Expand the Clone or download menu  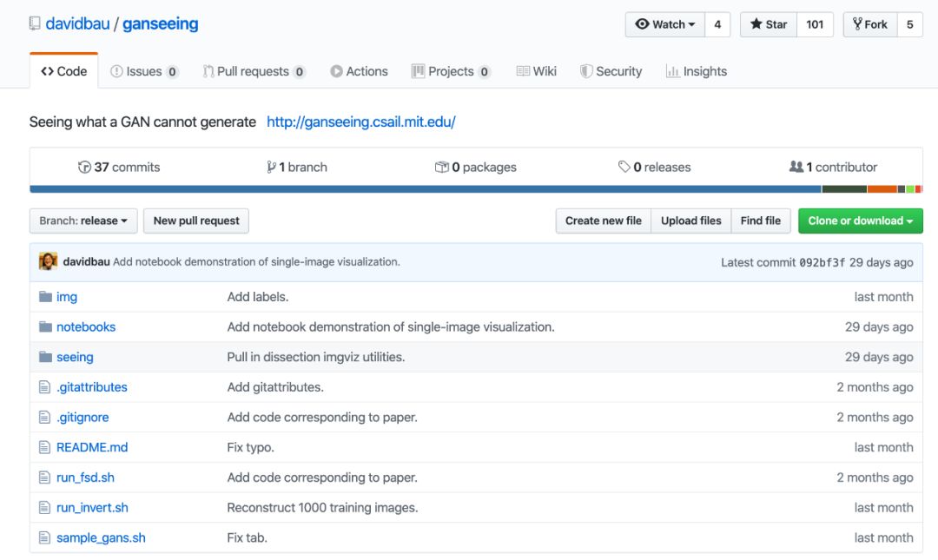(860, 221)
